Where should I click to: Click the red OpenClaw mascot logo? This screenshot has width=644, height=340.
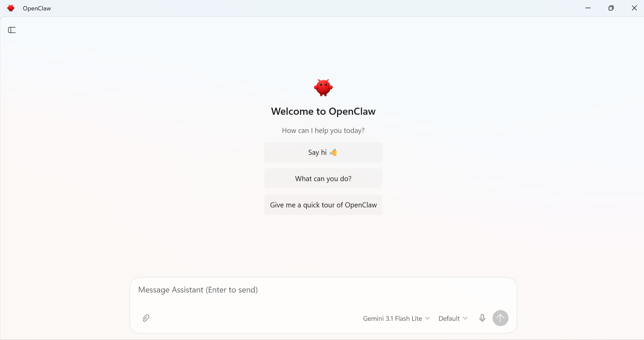[x=323, y=88]
